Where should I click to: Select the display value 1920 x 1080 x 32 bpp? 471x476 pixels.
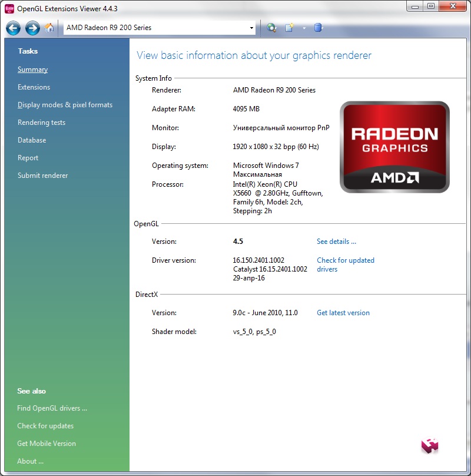click(x=276, y=147)
